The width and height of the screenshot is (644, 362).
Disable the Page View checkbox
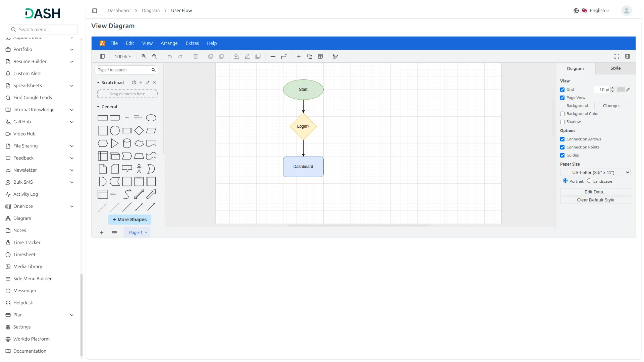pos(562,98)
